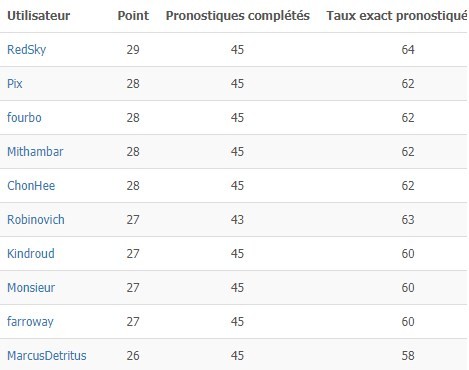
Task: Select Robinovich's exact rate value 63
Action: pyautogui.click(x=408, y=220)
